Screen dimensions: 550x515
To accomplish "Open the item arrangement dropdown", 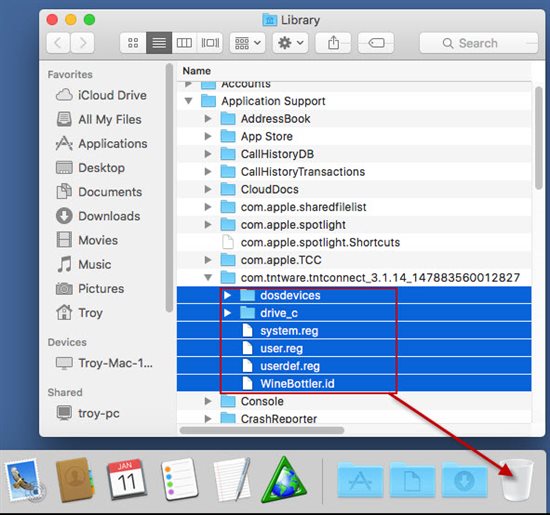I will pyautogui.click(x=247, y=43).
